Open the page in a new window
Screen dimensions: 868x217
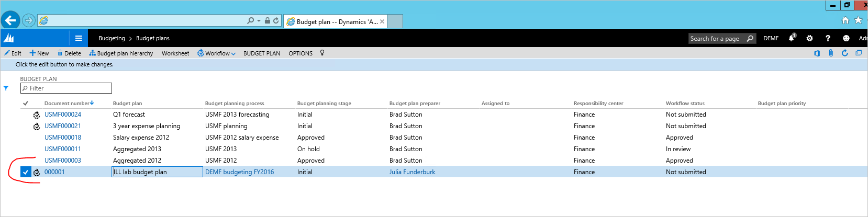[x=859, y=53]
